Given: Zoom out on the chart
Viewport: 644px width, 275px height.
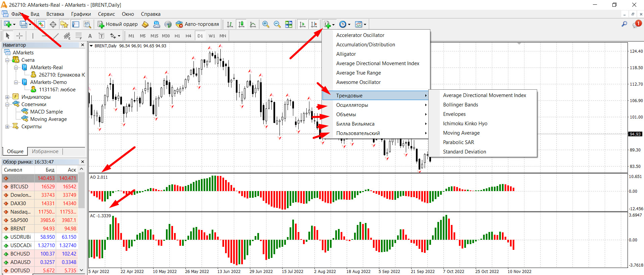Looking at the screenshot, I should 277,24.
